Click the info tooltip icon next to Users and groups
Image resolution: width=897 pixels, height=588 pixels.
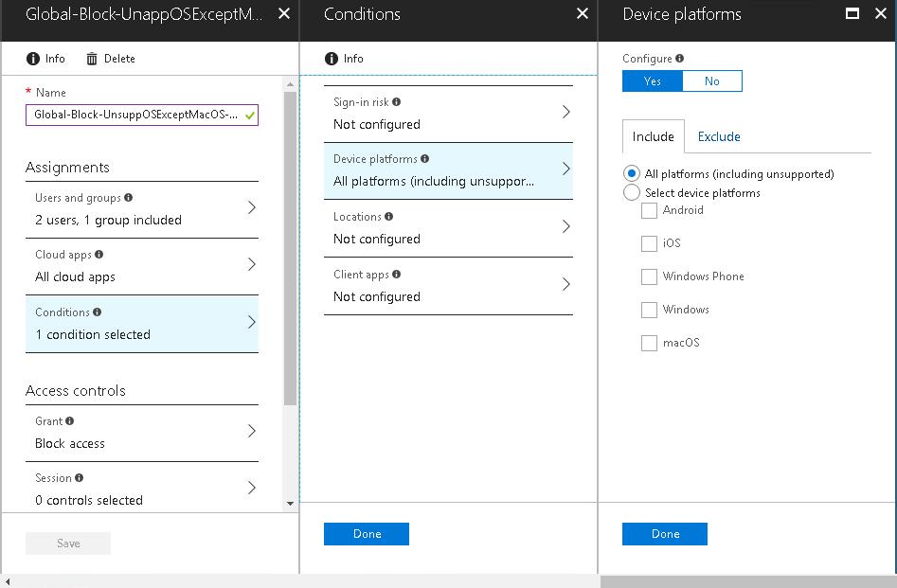pos(128,197)
